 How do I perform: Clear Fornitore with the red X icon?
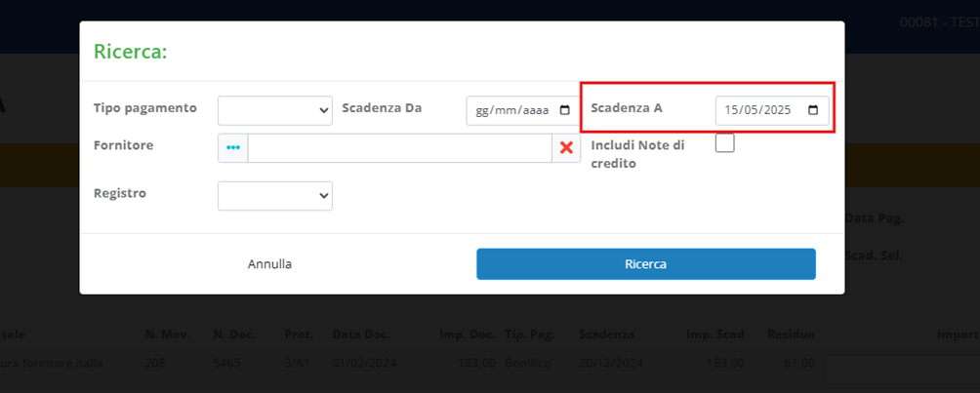[566, 148]
